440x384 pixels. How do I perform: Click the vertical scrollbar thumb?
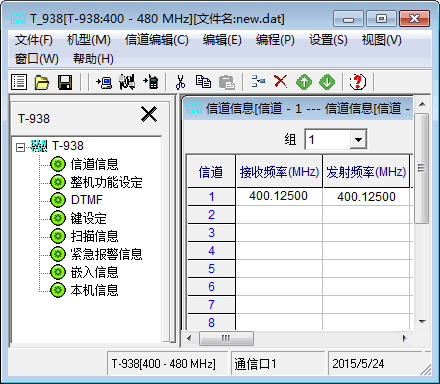422,168
